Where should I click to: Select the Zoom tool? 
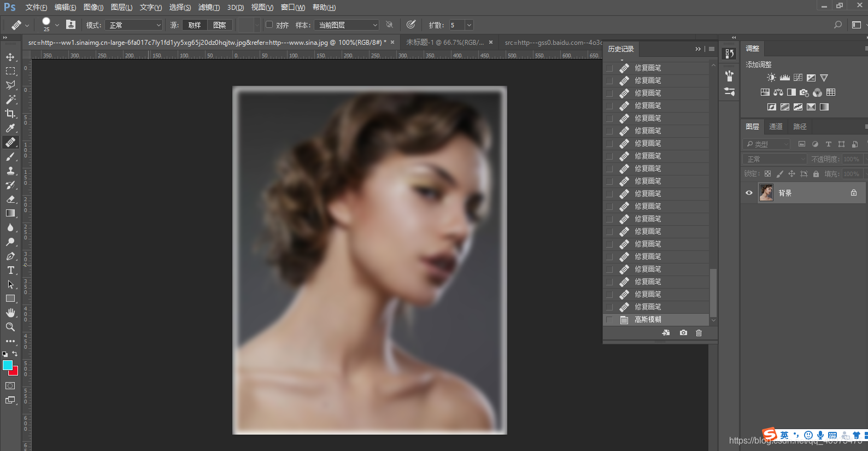pos(10,327)
